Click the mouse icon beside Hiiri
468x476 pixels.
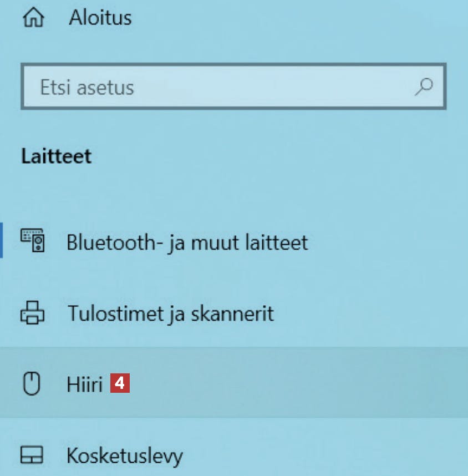[32, 383]
